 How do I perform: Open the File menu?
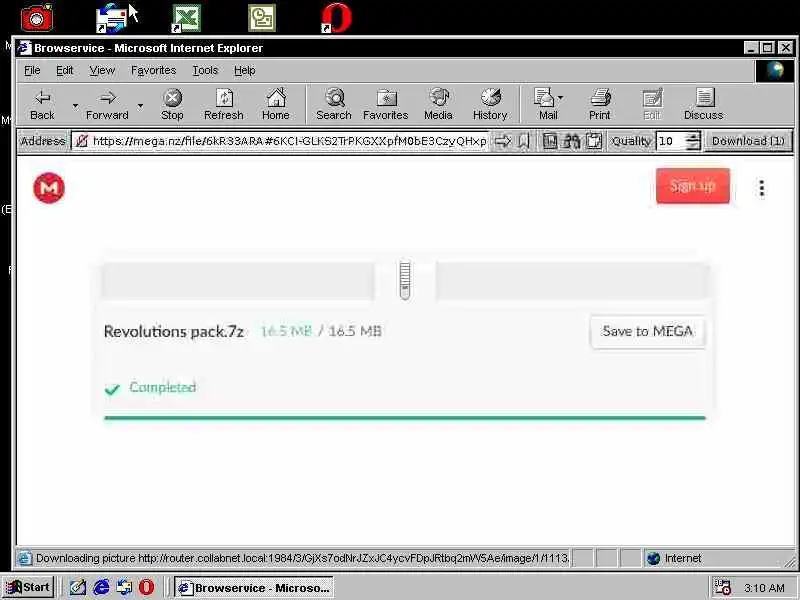(32, 70)
